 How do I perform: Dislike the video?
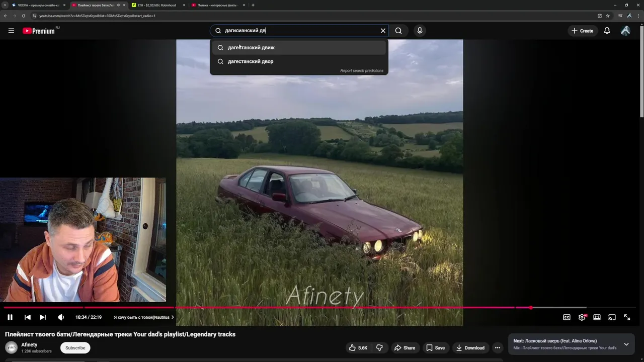(380, 348)
